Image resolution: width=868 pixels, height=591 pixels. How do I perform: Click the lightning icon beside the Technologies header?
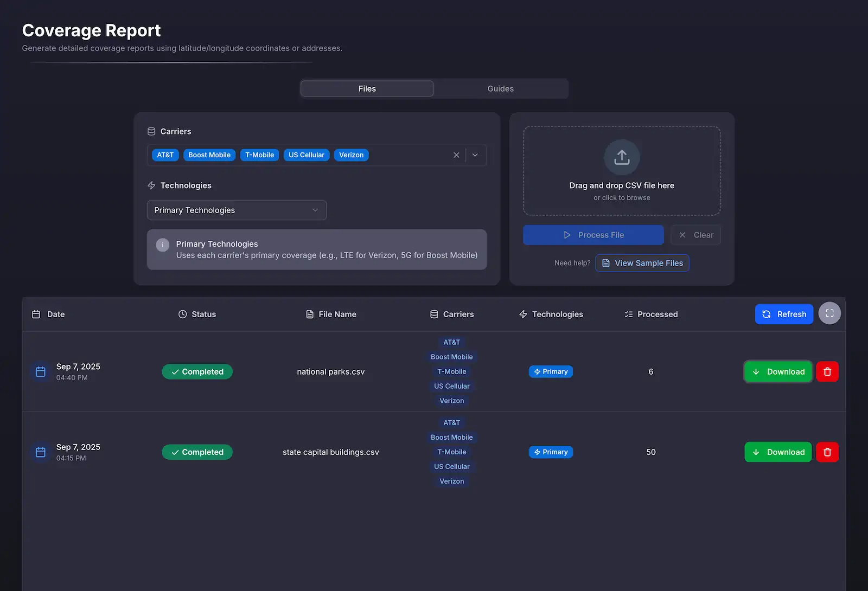(523, 314)
